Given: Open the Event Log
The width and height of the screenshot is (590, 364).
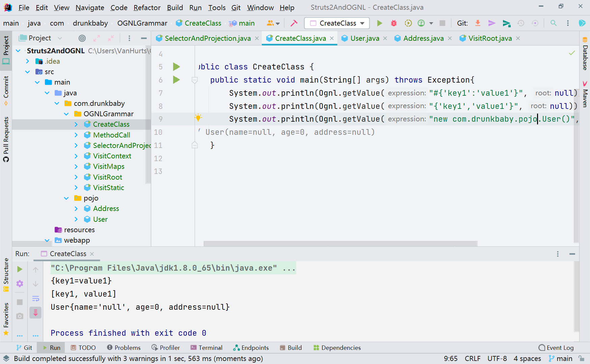Looking at the screenshot, I should pyautogui.click(x=556, y=348).
